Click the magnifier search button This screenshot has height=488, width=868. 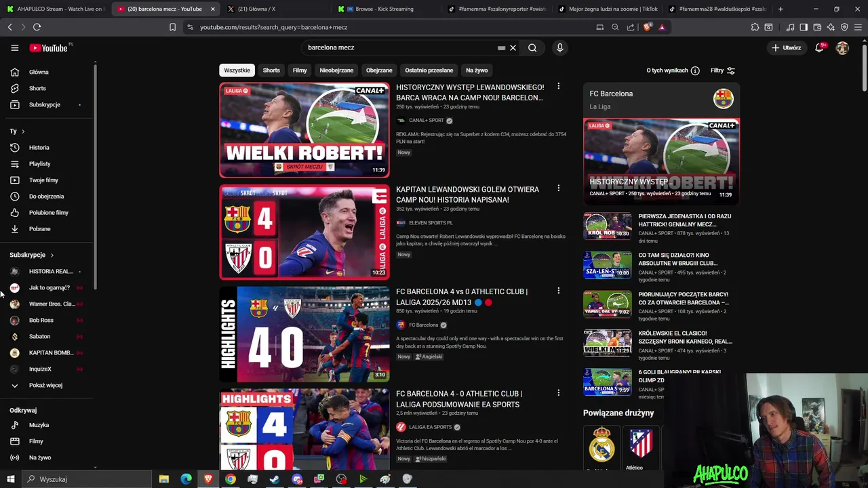point(532,48)
